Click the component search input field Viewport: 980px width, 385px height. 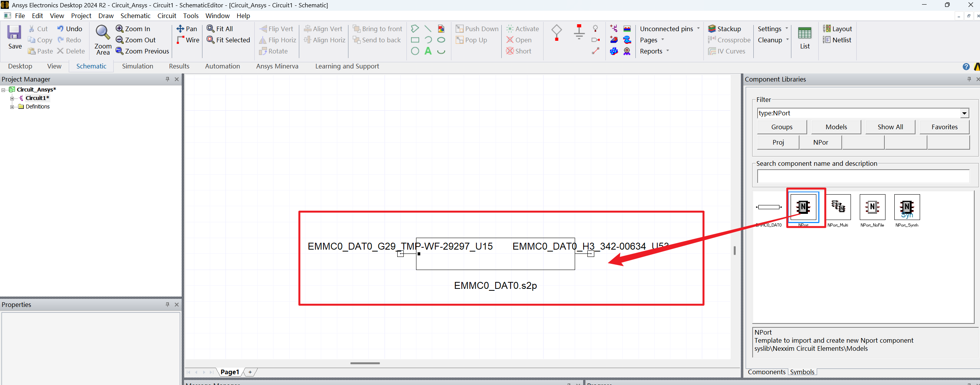[863, 176]
